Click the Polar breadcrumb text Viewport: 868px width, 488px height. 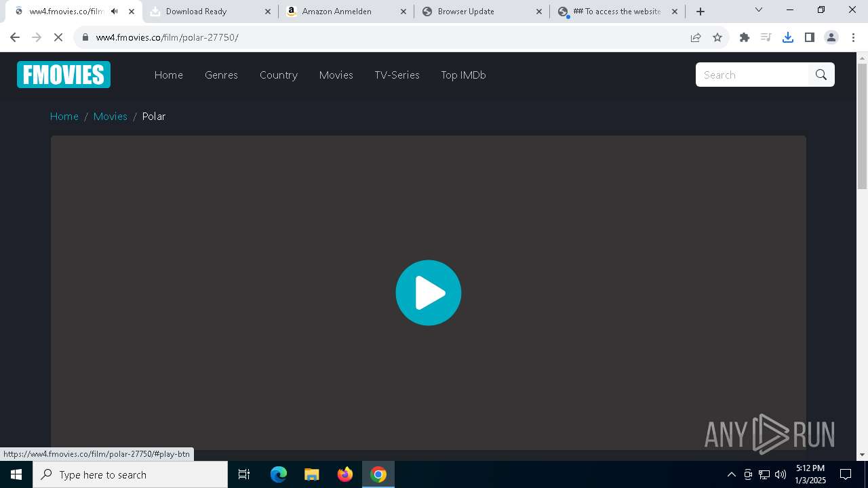click(x=154, y=117)
